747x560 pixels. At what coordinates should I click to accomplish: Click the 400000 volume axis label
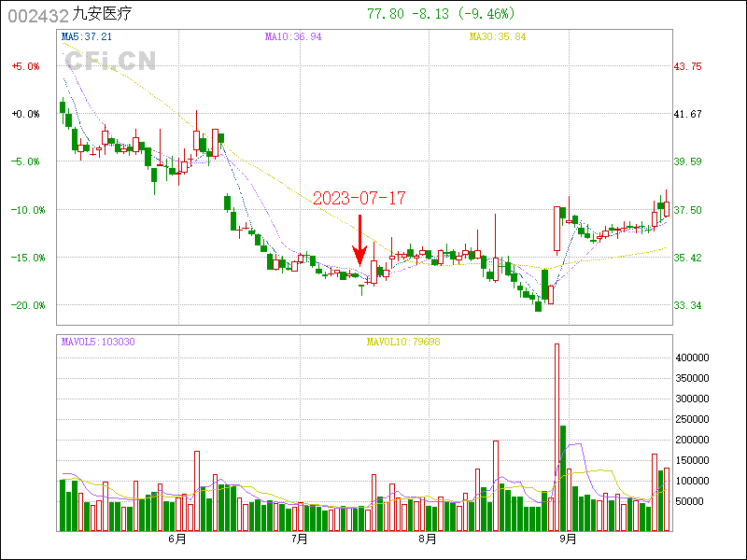[695, 357]
